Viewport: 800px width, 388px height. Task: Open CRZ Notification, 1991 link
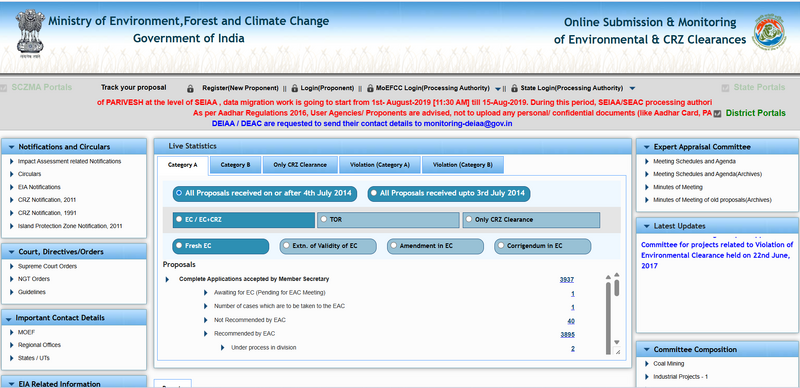tap(47, 213)
